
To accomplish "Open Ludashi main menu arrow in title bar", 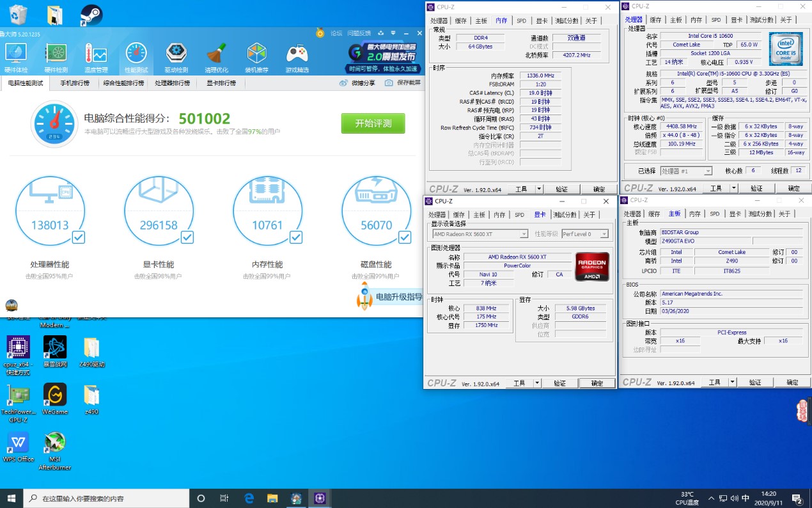I will point(394,33).
